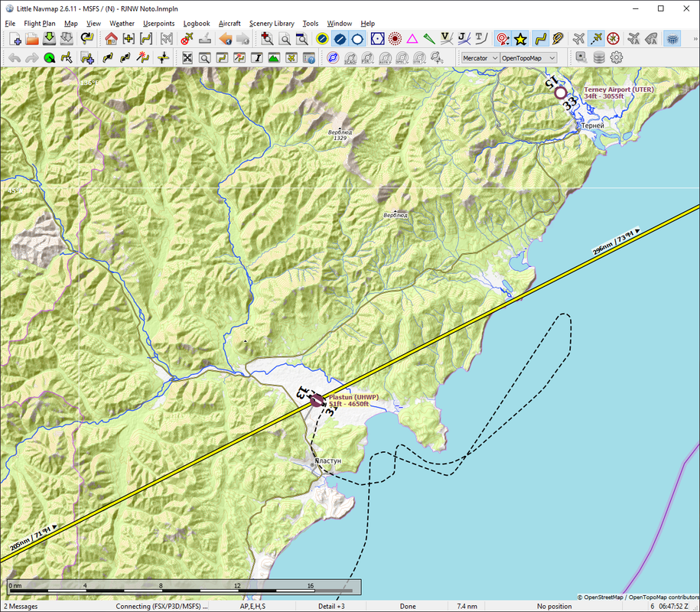The image size is (700, 612).
Task: Click blue compass airspace icon
Action: [333, 58]
